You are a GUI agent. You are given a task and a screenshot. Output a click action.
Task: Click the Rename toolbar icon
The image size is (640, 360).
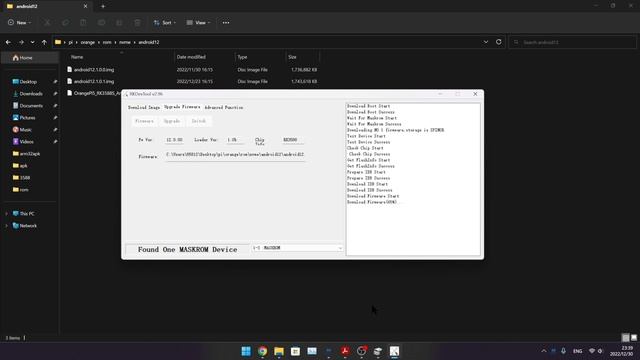click(101, 22)
